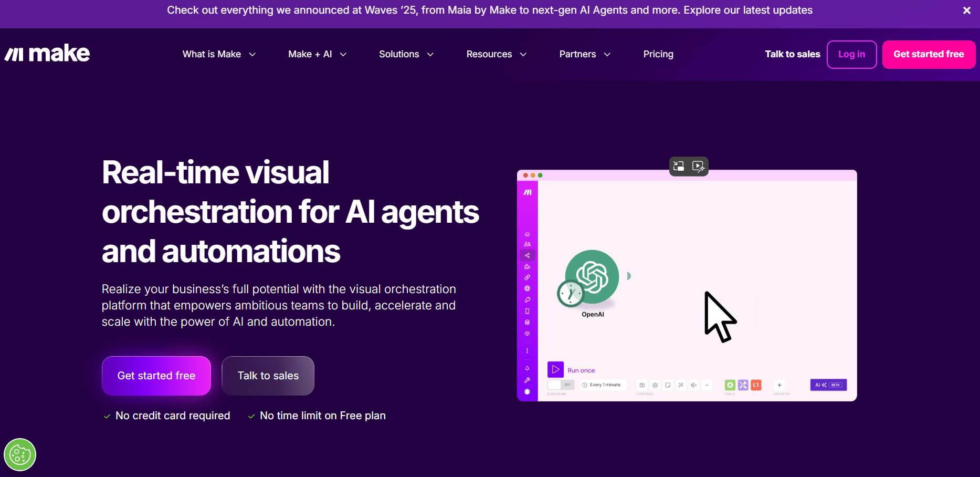Screen dimensions: 980x477
Task: Click the pink Get started free header button
Action: tap(929, 55)
